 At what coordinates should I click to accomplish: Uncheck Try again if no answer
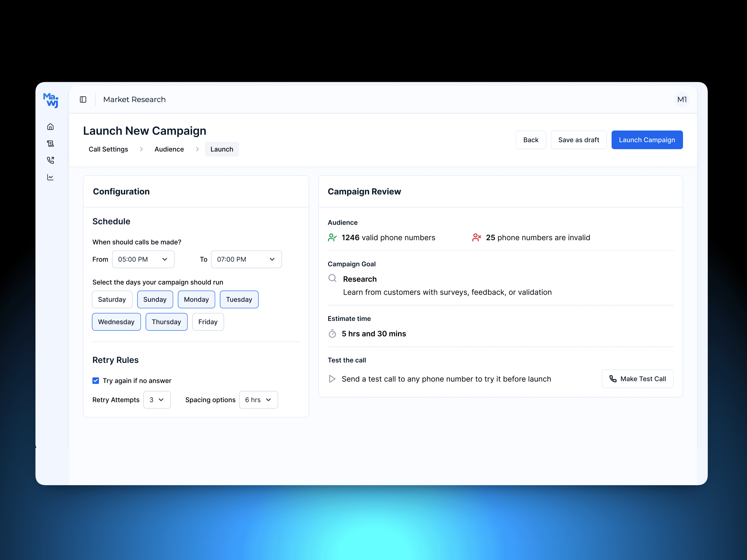(96, 381)
